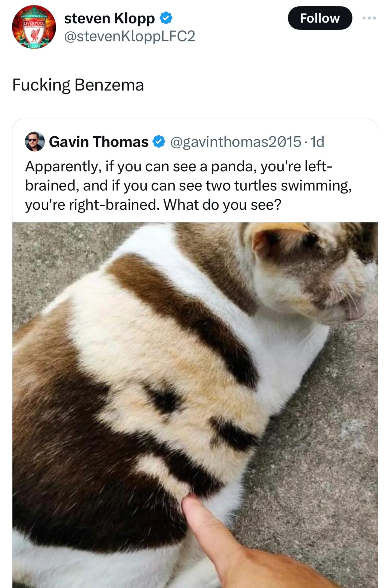Image resolution: width=390 pixels, height=588 pixels.
Task: Click the 'Fucking Benzema' tweet text
Action: pos(78,85)
